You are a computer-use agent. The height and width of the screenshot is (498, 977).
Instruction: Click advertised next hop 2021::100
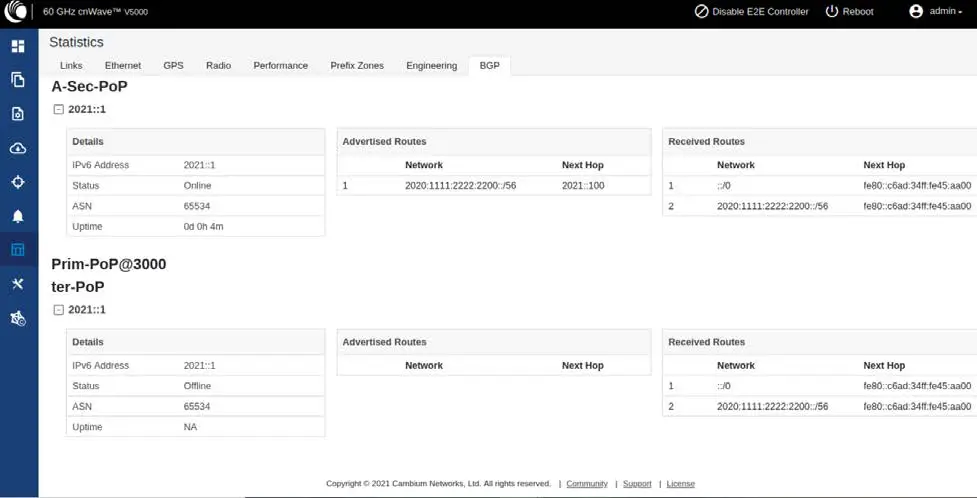[x=583, y=186]
